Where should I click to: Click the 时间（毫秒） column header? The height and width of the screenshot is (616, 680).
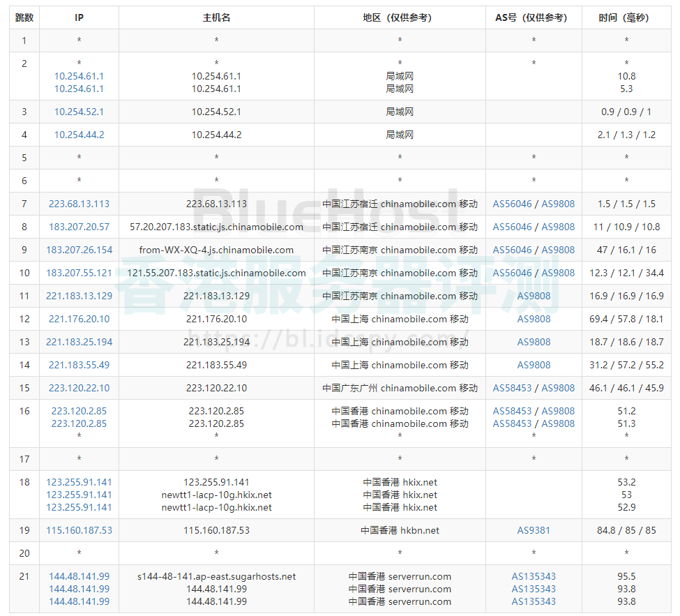(x=626, y=17)
